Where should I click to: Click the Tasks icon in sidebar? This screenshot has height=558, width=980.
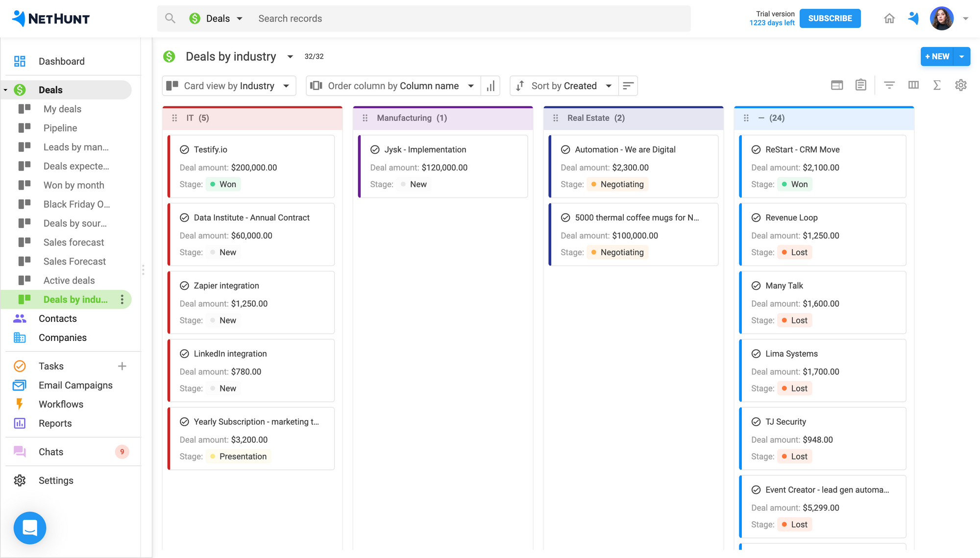click(x=19, y=365)
